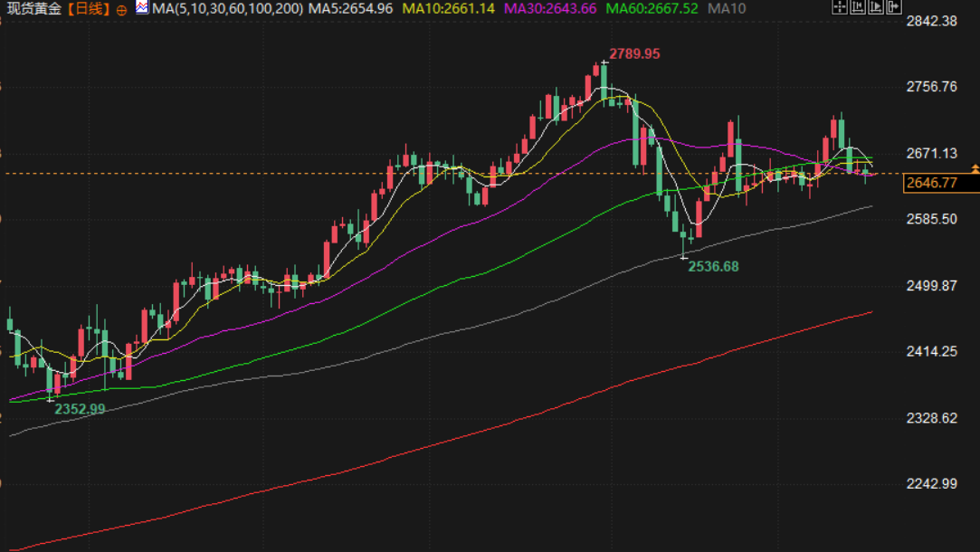
Task: Click the 现货黄金 instrument title
Action: [34, 9]
